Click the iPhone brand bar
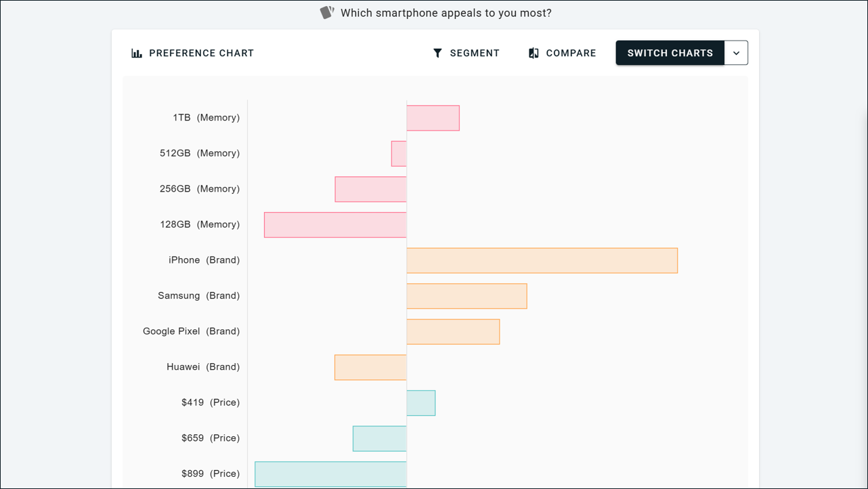 click(x=542, y=260)
